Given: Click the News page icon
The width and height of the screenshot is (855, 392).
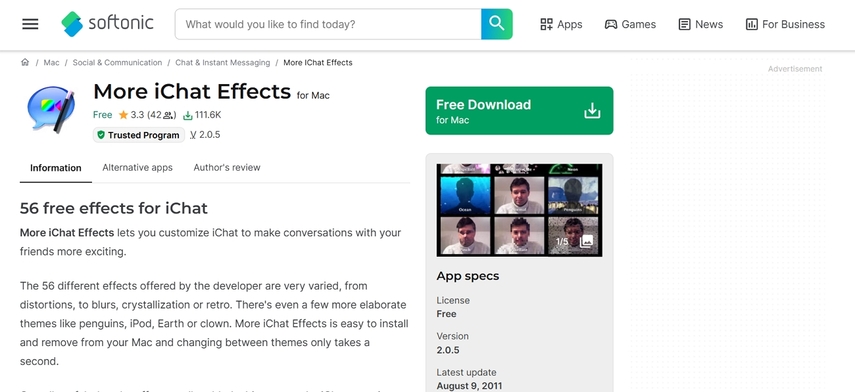Looking at the screenshot, I should (x=684, y=24).
